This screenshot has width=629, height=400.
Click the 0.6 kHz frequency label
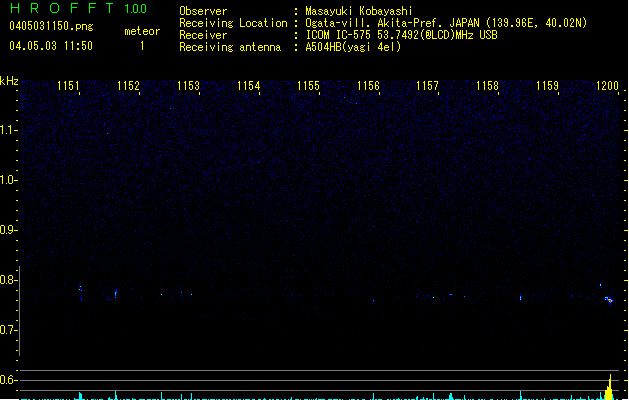pyautogui.click(x=8, y=380)
